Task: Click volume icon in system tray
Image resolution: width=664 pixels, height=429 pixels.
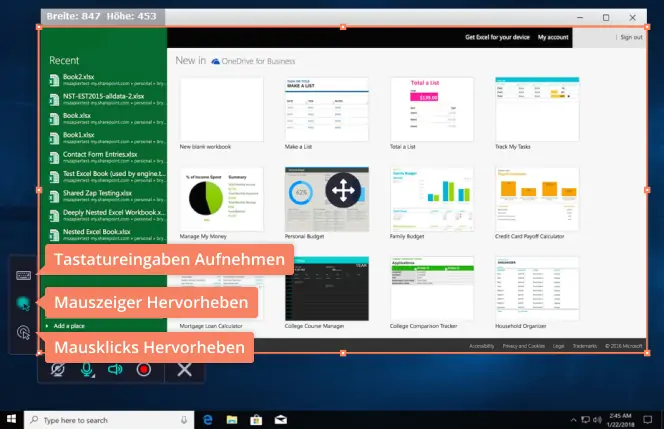Action: point(597,420)
